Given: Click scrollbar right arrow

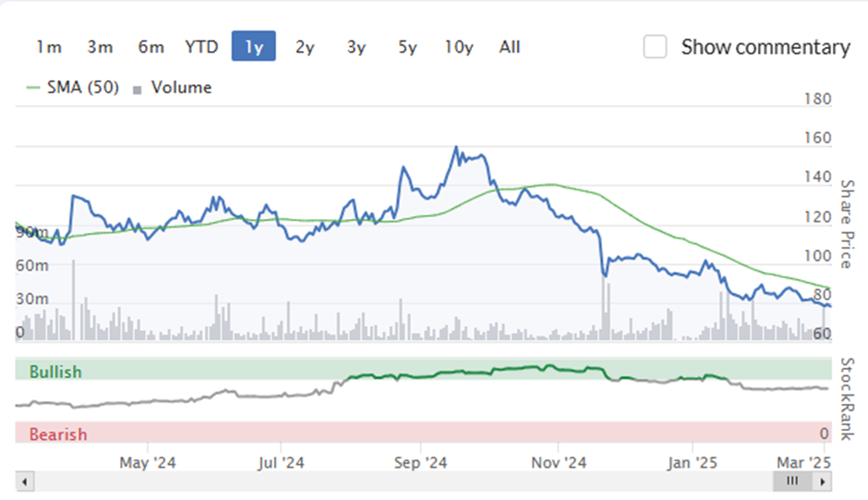Looking at the screenshot, I should pyautogui.click(x=822, y=482).
